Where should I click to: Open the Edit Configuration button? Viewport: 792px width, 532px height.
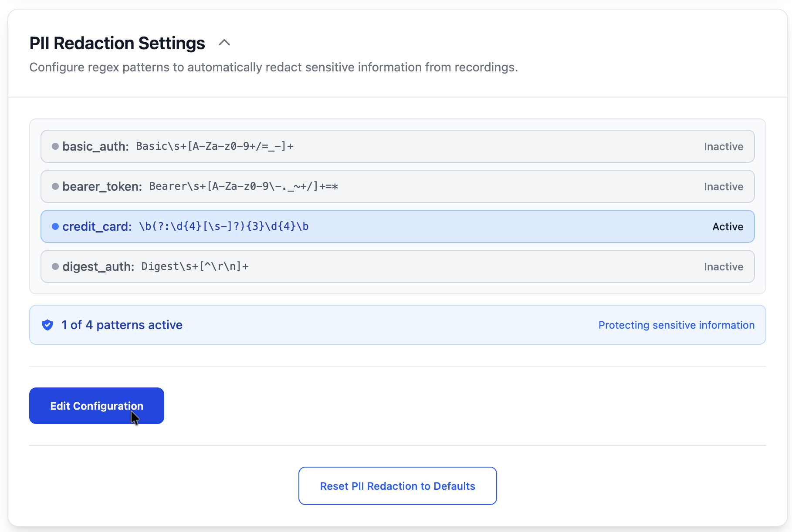(x=97, y=406)
